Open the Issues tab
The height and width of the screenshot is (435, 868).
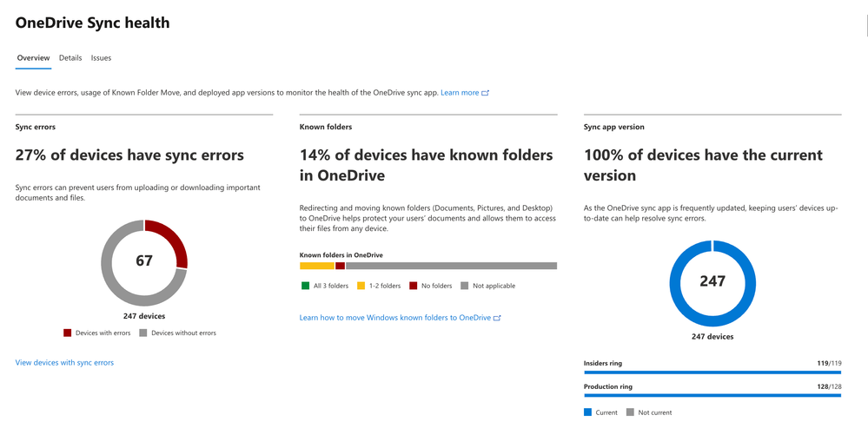pos(101,58)
